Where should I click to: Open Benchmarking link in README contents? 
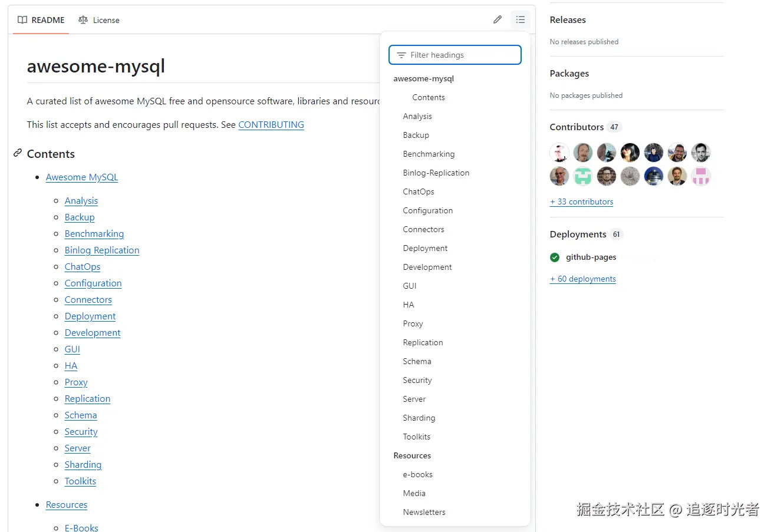[x=94, y=234]
